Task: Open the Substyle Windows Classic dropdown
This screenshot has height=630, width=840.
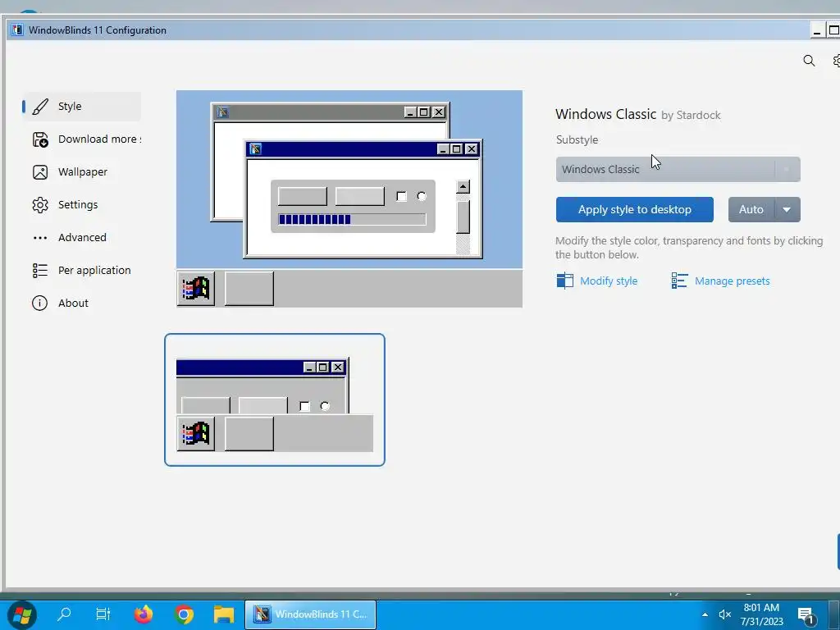Action: point(678,169)
